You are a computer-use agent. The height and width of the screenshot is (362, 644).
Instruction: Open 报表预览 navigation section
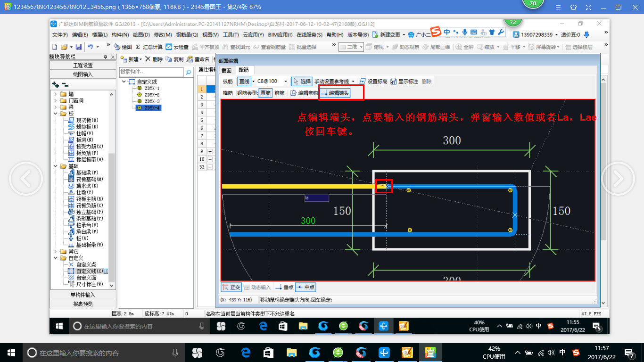[83, 304]
